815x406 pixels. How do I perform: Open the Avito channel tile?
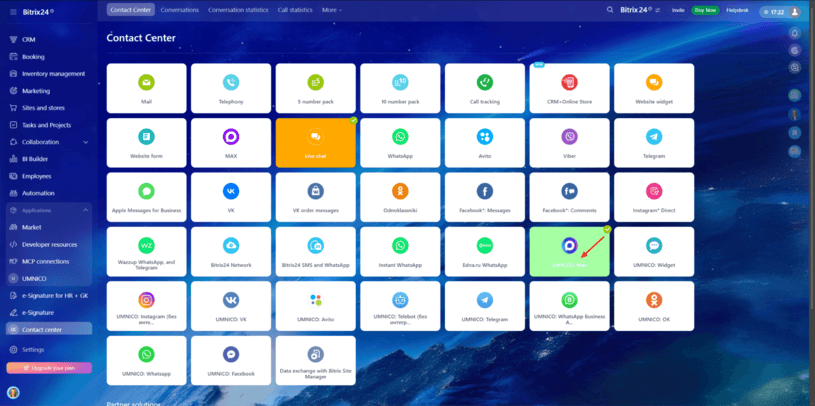485,143
